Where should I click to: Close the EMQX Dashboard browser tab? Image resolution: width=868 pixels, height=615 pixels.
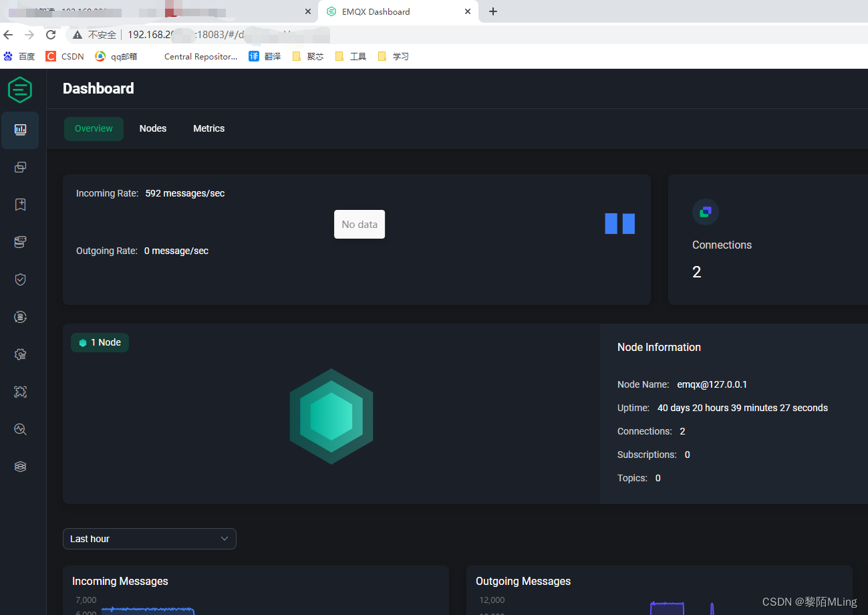(468, 11)
